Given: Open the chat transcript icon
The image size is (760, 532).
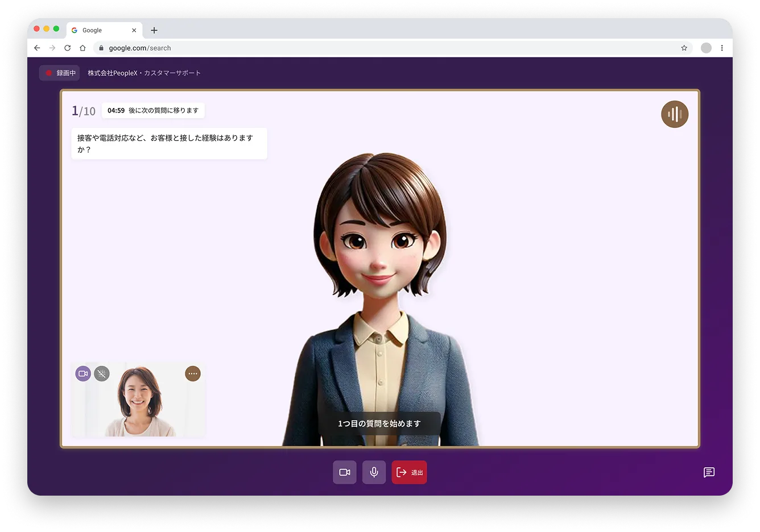Looking at the screenshot, I should coord(709,472).
